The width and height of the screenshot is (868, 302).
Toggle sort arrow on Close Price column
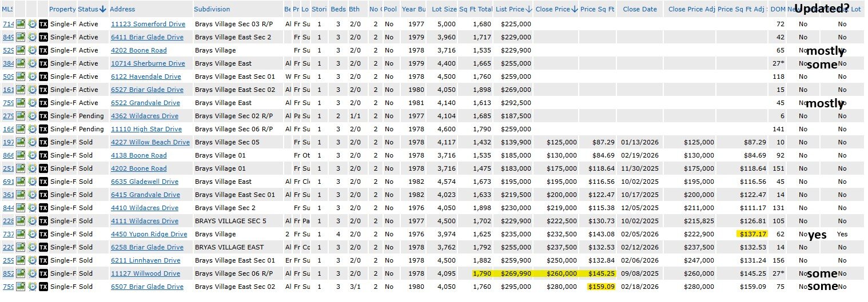(575, 9)
